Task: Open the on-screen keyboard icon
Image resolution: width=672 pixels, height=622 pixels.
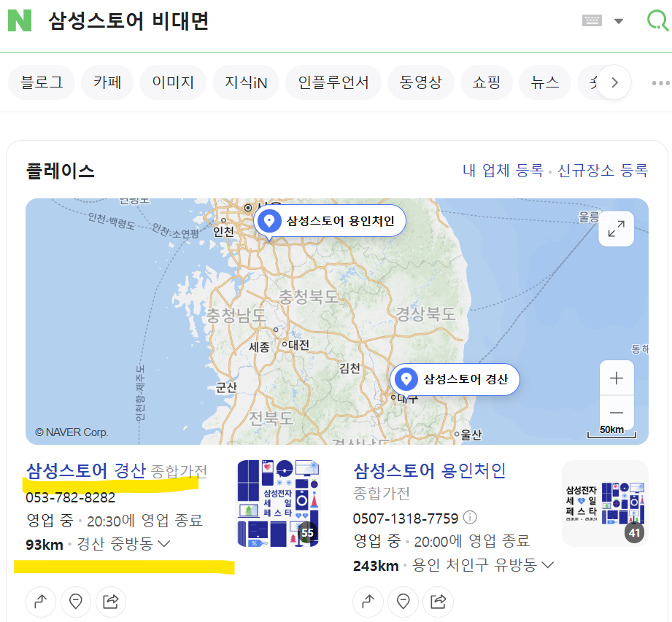Action: pos(592,20)
